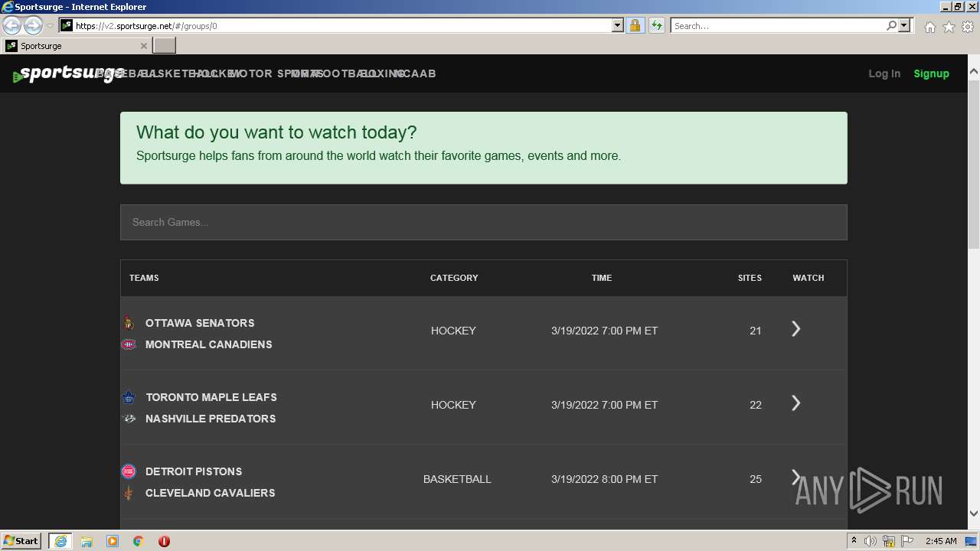
Task: Click the system clock 2:45 AM
Action: tap(941, 541)
